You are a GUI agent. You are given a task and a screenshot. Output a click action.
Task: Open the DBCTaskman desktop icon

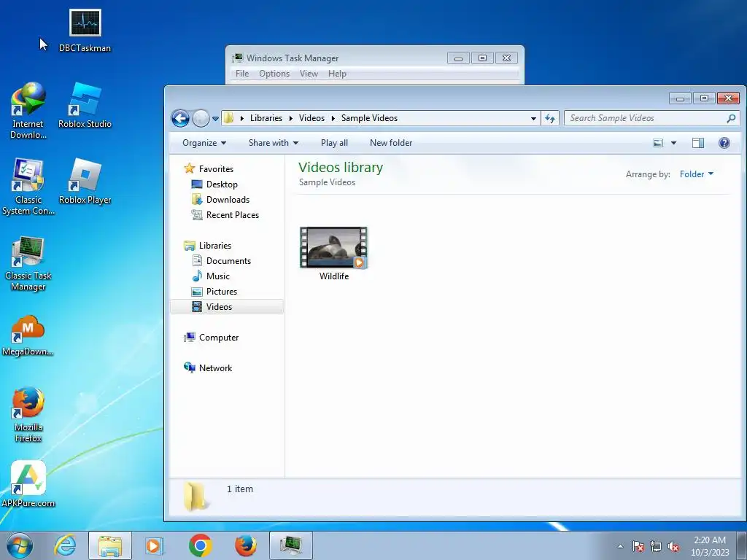[x=85, y=31]
